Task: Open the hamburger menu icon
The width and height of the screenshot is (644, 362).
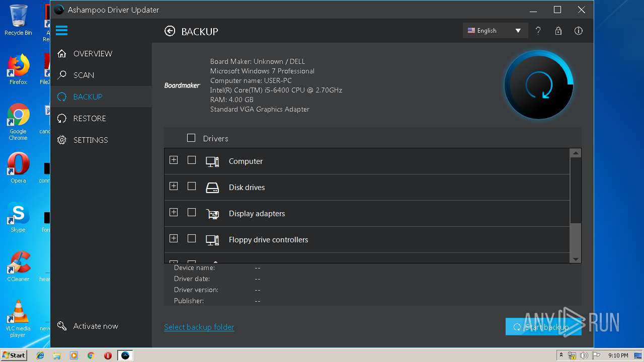Action: (61, 31)
